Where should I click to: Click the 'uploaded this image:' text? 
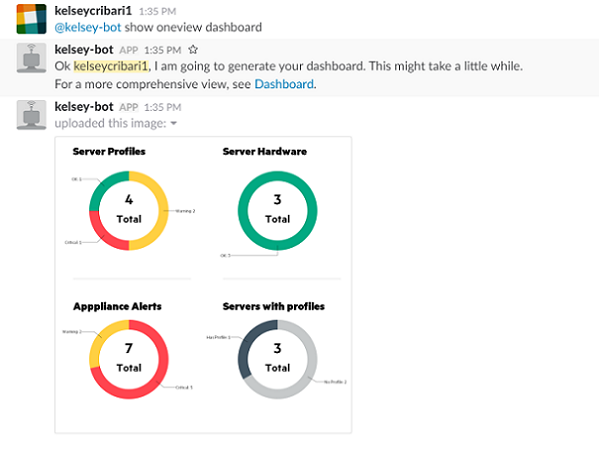click(110, 123)
